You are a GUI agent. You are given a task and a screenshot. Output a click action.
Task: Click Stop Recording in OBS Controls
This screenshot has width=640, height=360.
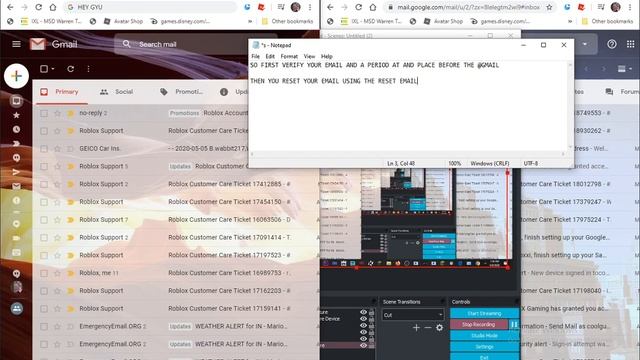point(479,324)
